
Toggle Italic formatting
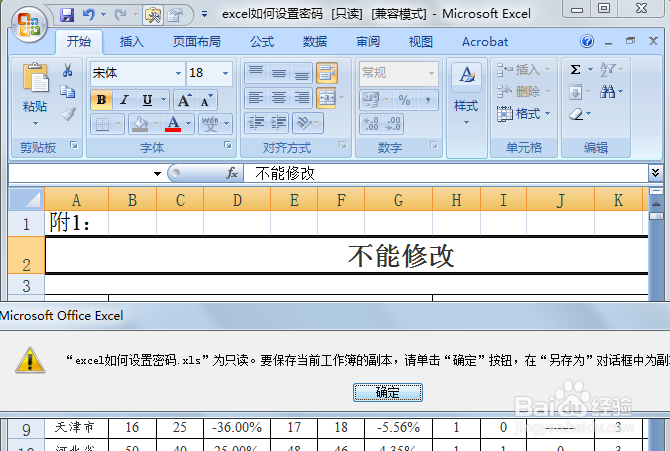pos(124,100)
